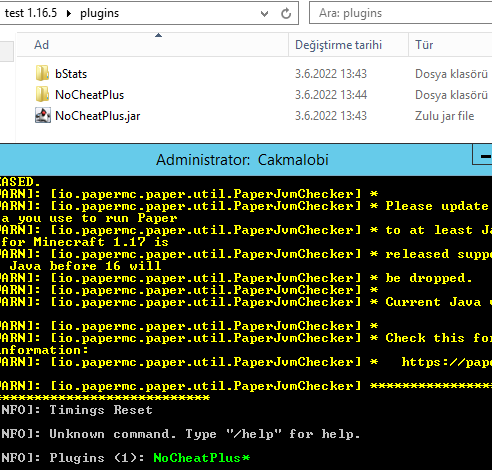Open the address bar history dropdown
Viewport: 492px width, 470px height.
pyautogui.click(x=264, y=14)
